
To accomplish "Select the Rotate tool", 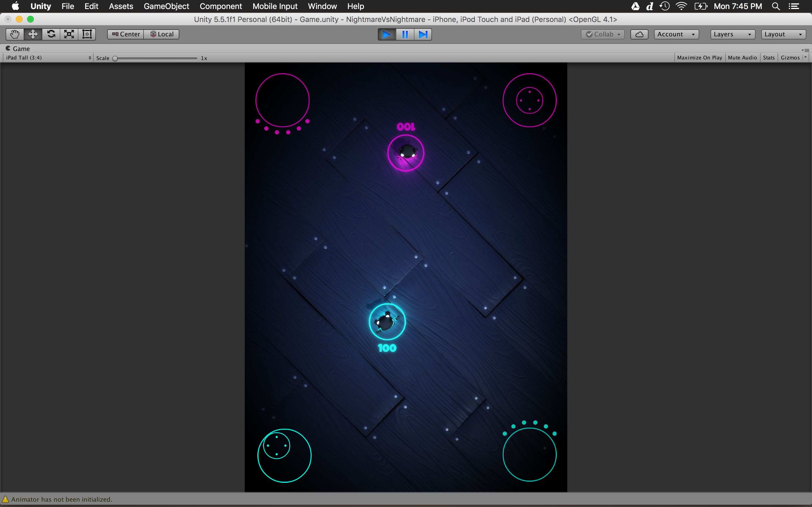I will (51, 34).
